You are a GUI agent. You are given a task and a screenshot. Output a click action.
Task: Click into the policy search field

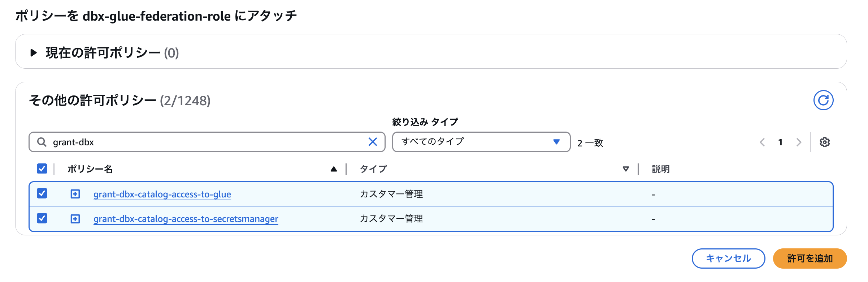(206, 142)
